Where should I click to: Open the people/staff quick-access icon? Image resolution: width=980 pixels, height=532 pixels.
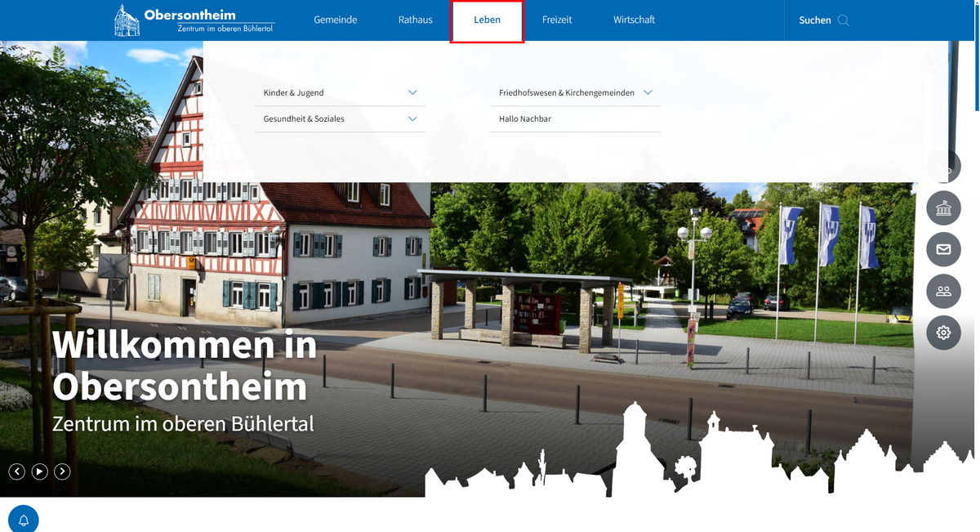[944, 291]
